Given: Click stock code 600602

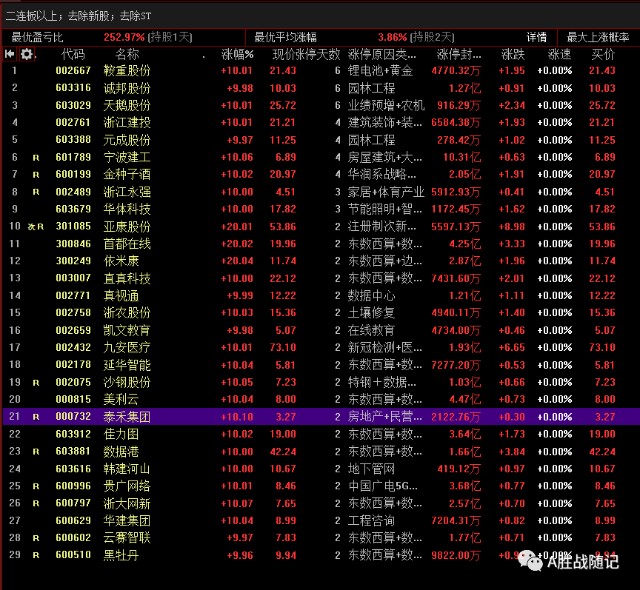Looking at the screenshot, I should tap(73, 537).
